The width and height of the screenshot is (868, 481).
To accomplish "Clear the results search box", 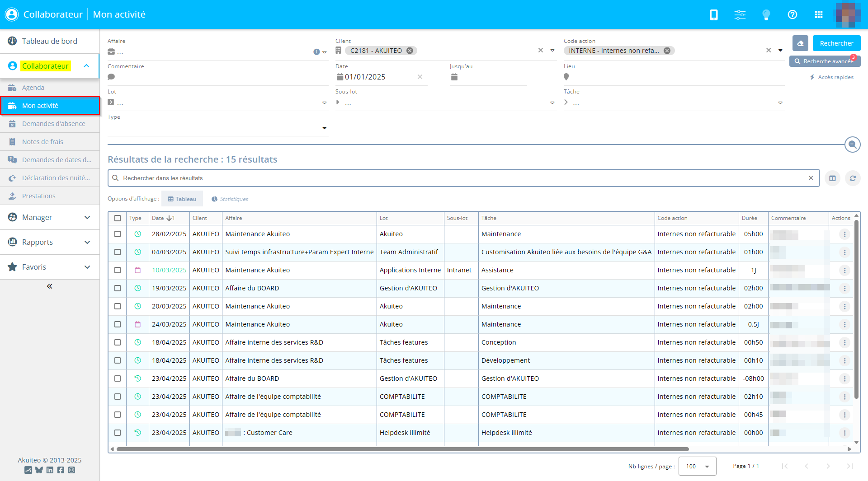I will click(x=811, y=178).
